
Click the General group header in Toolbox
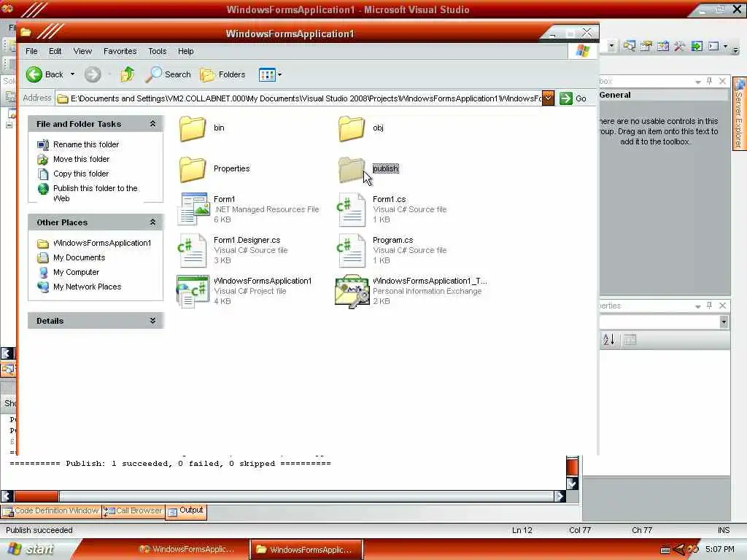(x=663, y=95)
